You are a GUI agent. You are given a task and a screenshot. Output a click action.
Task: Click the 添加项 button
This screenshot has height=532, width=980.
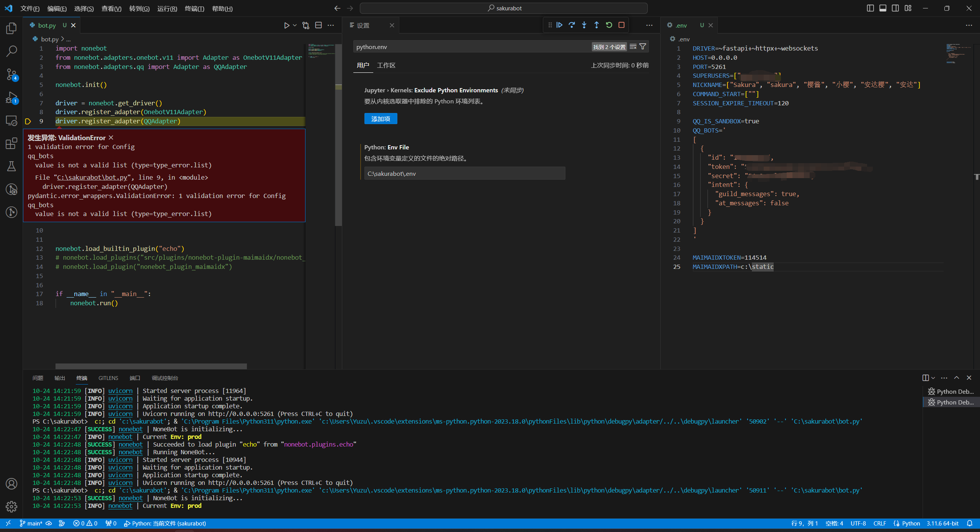[381, 119]
